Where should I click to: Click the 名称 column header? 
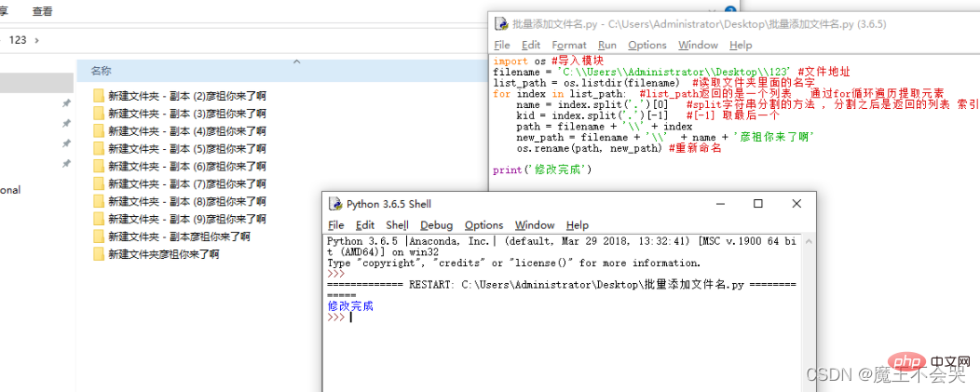pyautogui.click(x=101, y=71)
